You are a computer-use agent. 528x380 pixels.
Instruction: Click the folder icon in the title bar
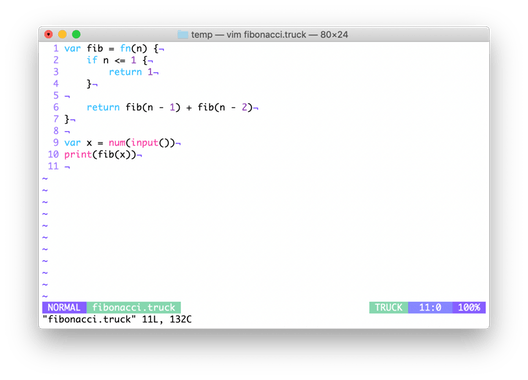tap(183, 34)
